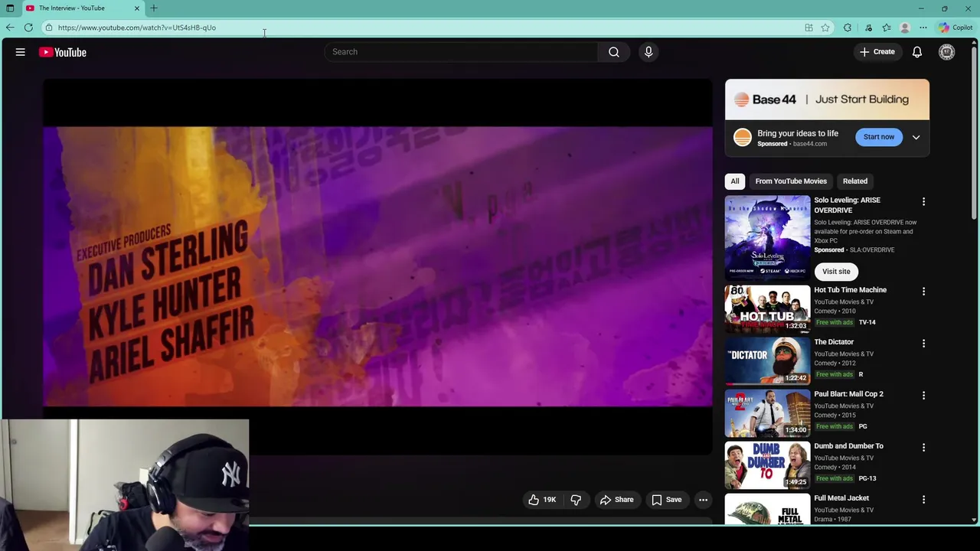Select the Related filter chip
Viewport: 980px width, 551px height.
pos(855,181)
